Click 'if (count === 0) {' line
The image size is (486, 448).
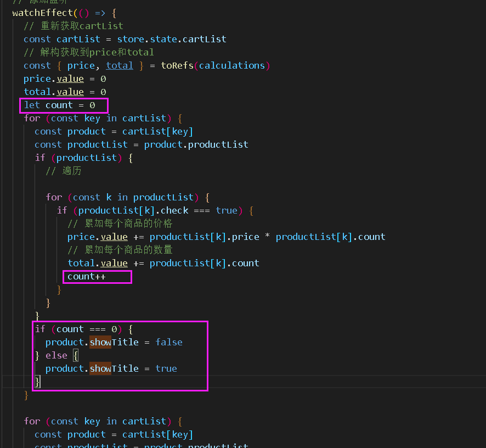coord(84,329)
